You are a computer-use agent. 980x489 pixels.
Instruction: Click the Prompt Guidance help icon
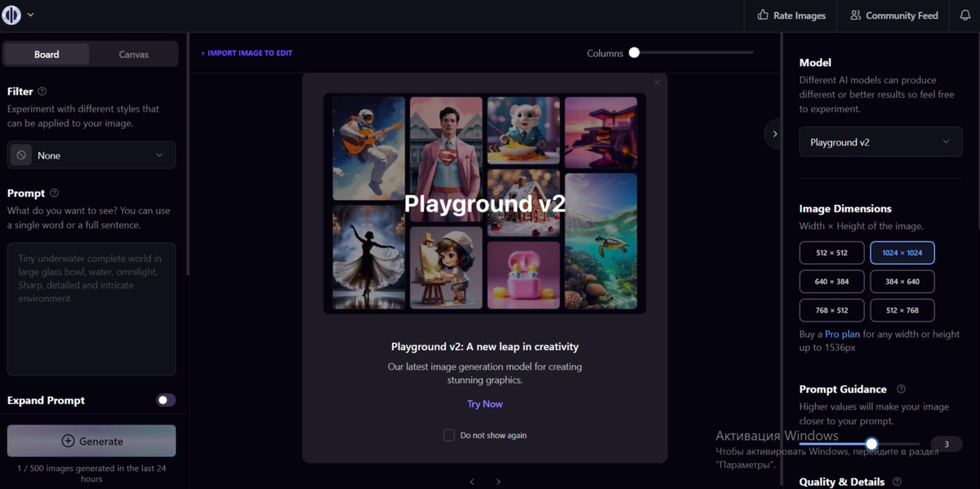click(901, 389)
